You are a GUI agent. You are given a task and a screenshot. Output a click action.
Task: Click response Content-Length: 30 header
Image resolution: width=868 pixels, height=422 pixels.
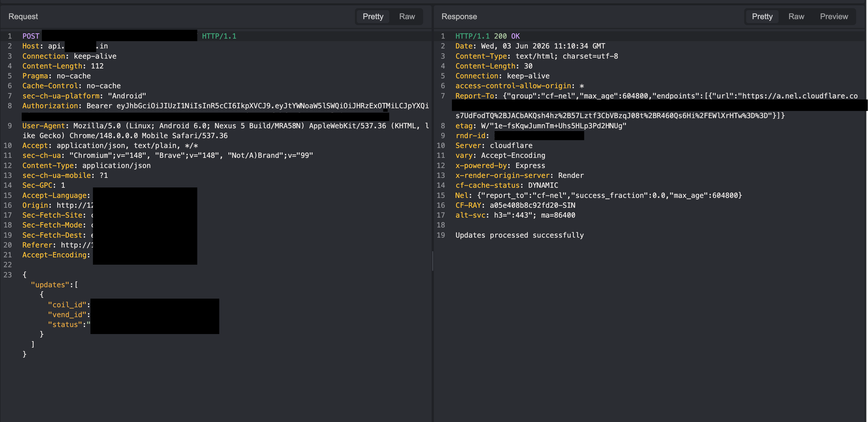coord(494,66)
